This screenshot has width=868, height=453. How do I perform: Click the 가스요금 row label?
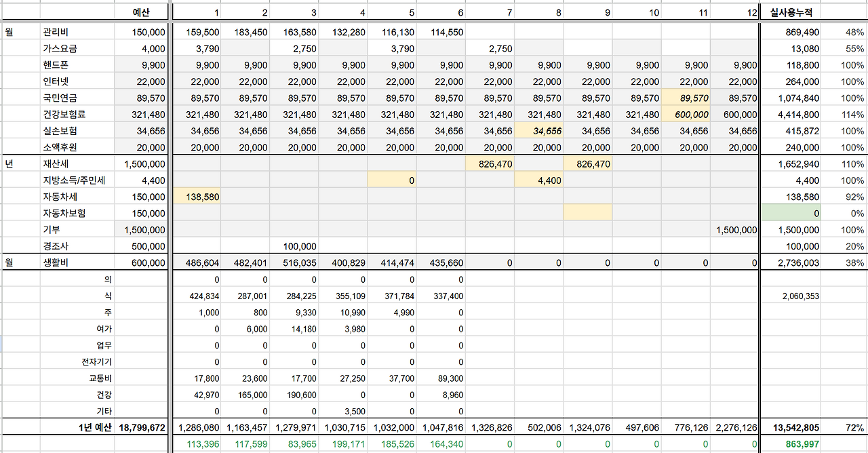[58, 49]
